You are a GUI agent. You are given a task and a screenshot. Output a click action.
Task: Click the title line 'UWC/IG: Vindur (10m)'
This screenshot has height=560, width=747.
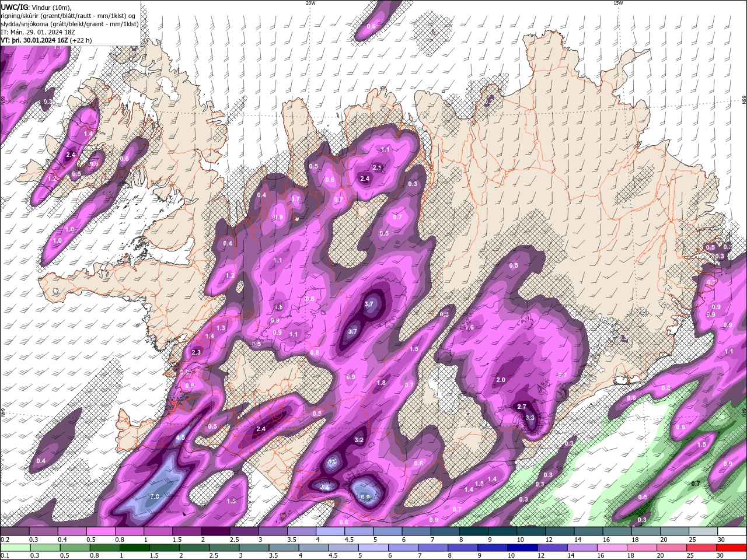click(36, 7)
